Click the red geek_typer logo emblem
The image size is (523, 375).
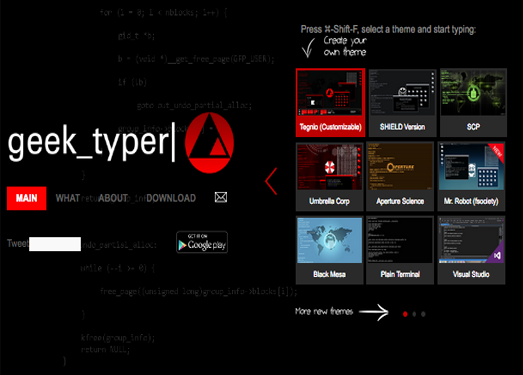click(x=209, y=143)
